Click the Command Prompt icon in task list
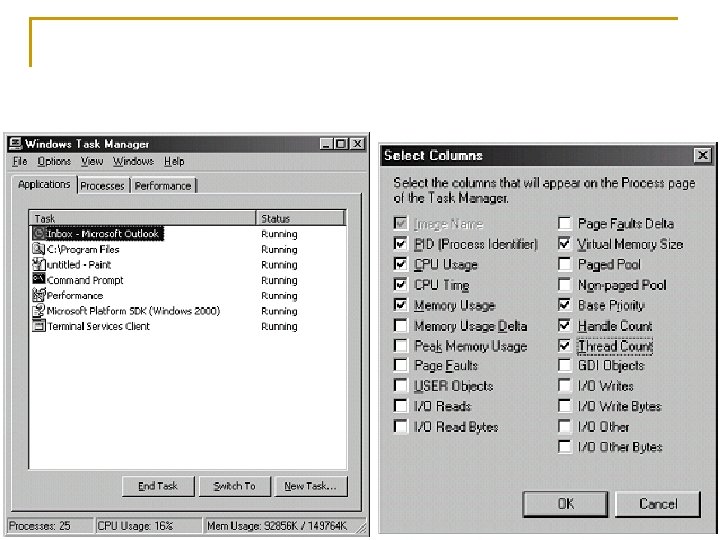720x540 pixels. click(x=39, y=279)
